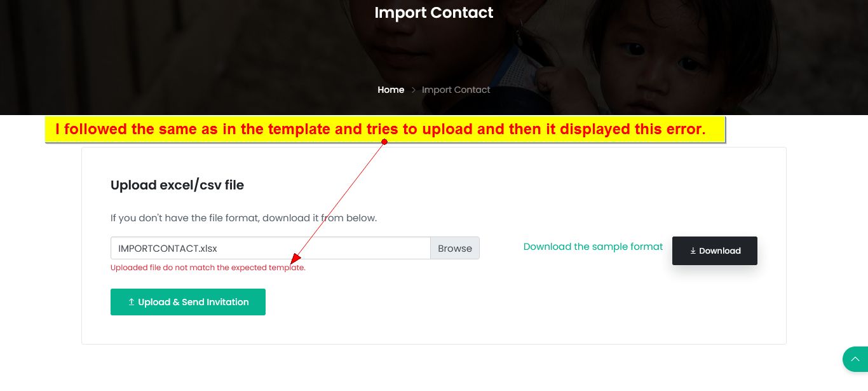This screenshot has height=391, width=868.
Task: Click the download arrow icon on Download button
Action: pos(693,251)
